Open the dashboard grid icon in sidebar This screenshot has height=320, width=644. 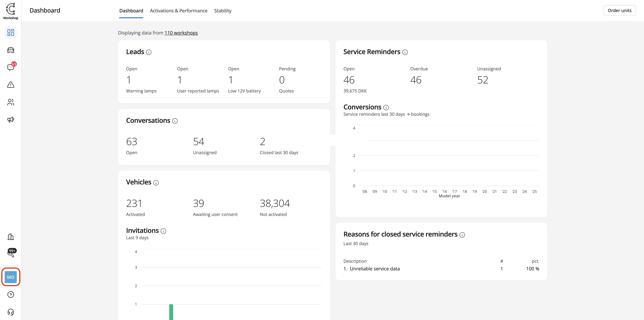coord(11,33)
